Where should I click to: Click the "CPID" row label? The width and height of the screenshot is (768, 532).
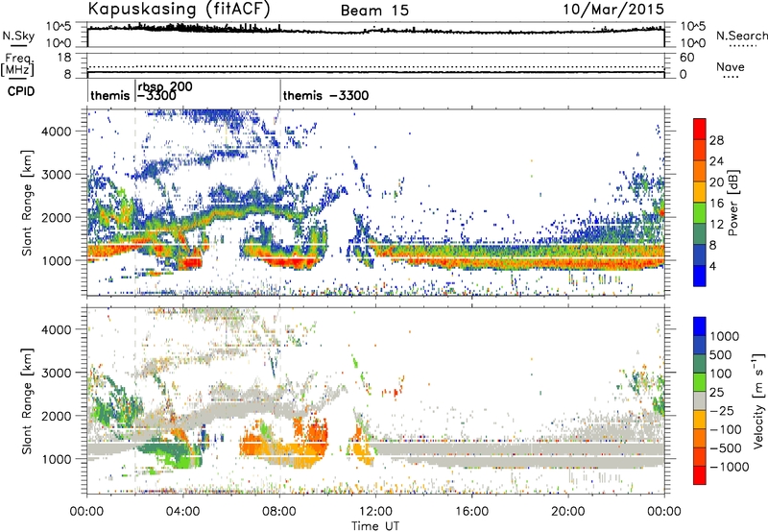(x=21, y=91)
